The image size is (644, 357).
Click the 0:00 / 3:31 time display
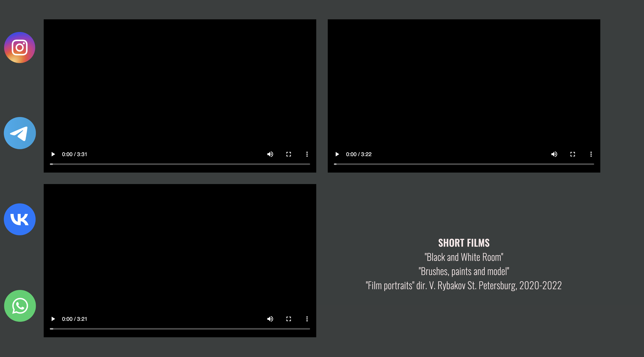coord(75,154)
